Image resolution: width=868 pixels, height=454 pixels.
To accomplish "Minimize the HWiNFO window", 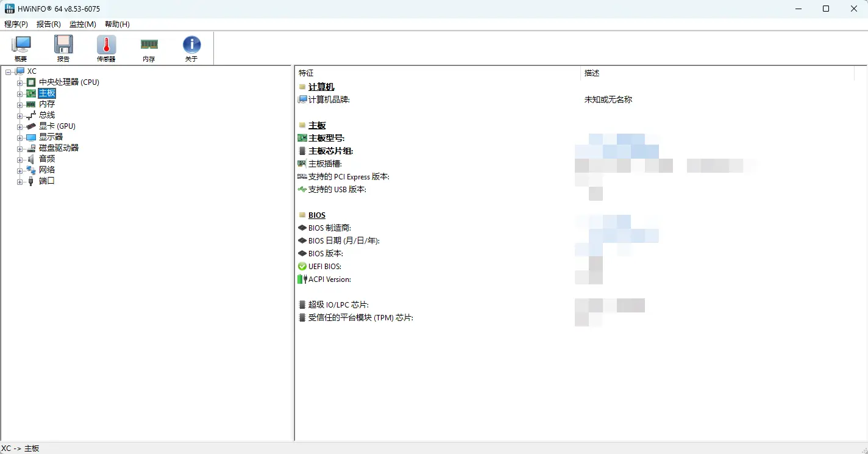I will [798, 9].
